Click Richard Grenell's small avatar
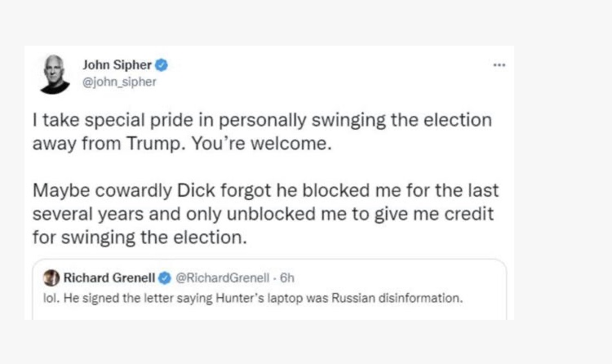This screenshot has width=612, height=364. (51, 277)
